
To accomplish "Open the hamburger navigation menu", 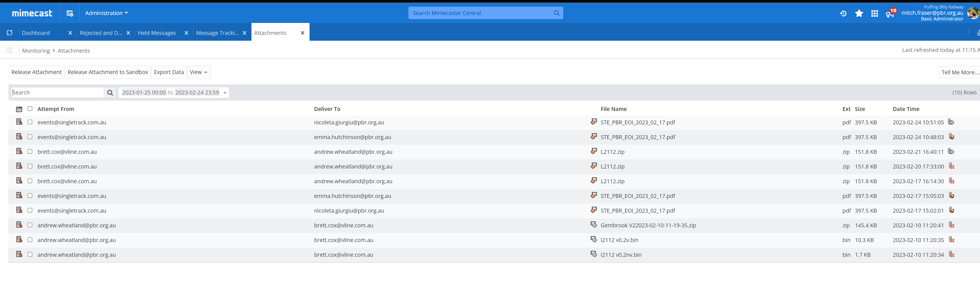I will coord(10,51).
